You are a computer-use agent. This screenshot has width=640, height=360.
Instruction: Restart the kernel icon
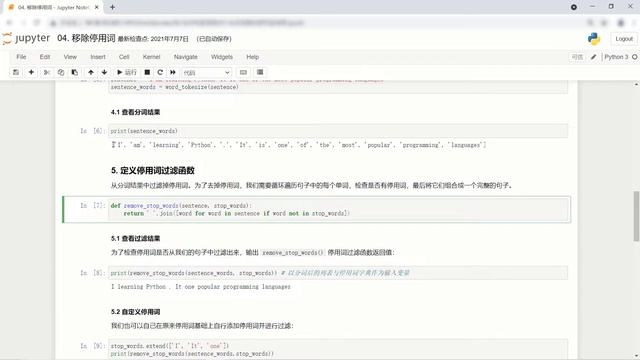160,72
